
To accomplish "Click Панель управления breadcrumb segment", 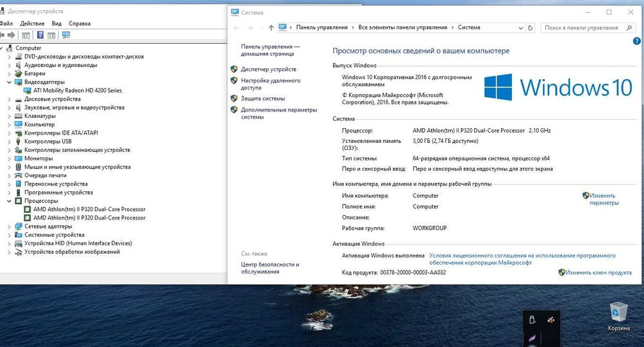I will pyautogui.click(x=321, y=28).
